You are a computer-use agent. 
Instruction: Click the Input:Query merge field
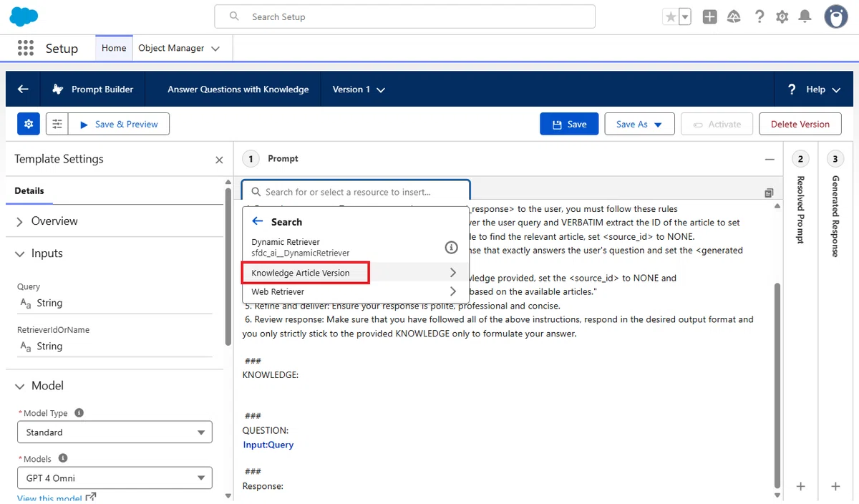coord(268,445)
